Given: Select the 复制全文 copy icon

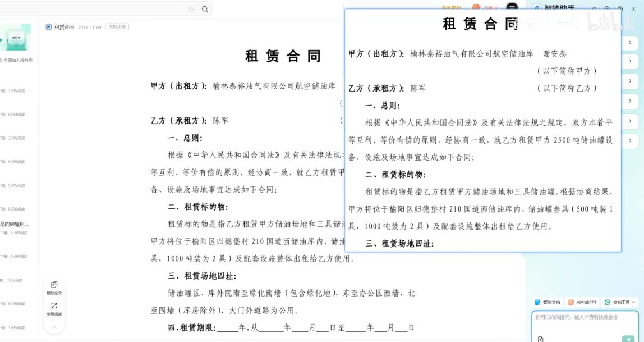Looking at the screenshot, I should tap(54, 284).
